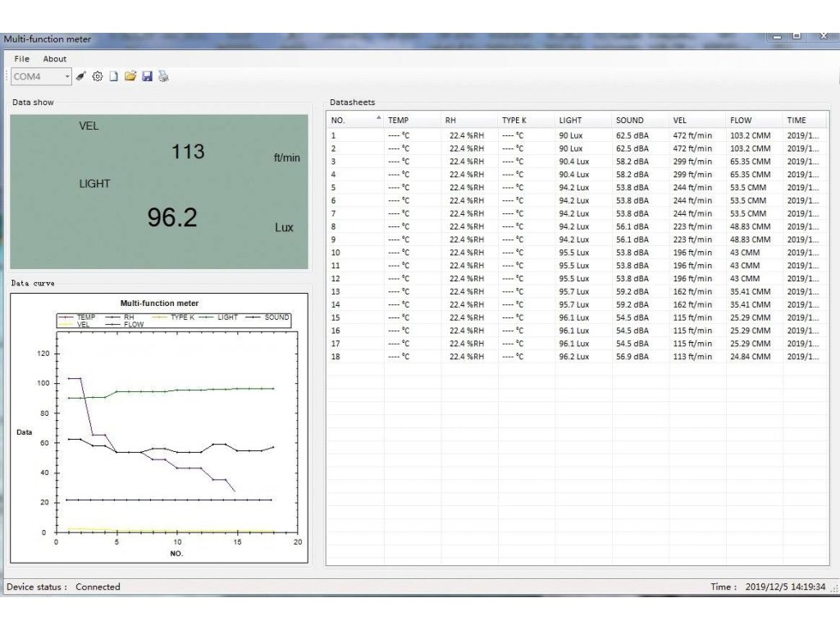Image resolution: width=840 pixels, height=630 pixels.
Task: Click the connect/disconnect plug icon
Action: 81,76
